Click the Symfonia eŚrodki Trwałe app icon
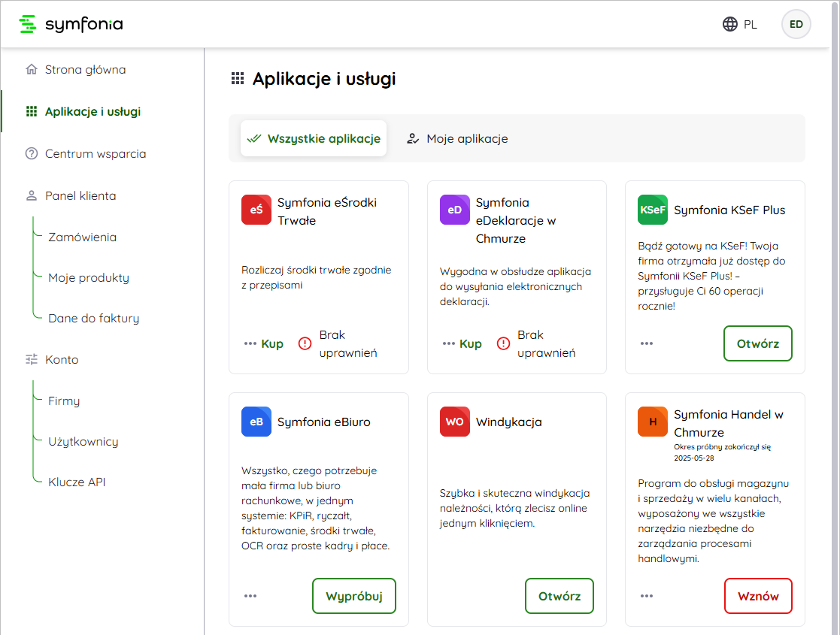This screenshot has height=635, width=840. coord(256,210)
